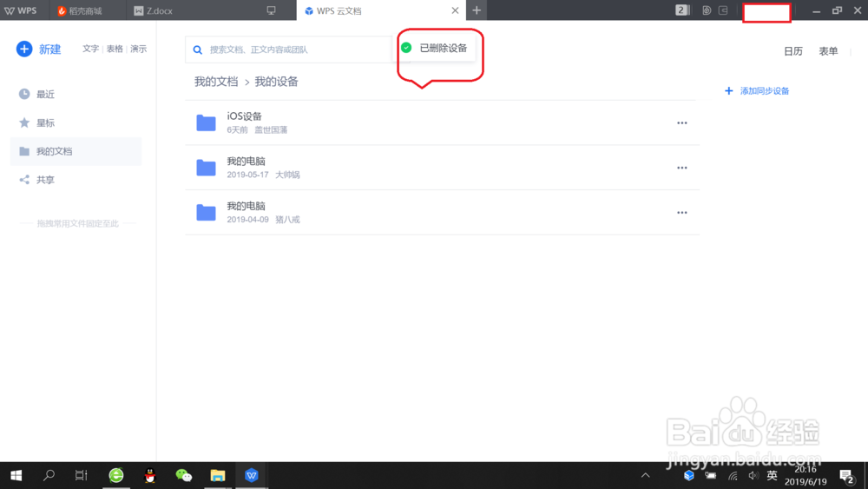Select 我的文档 in the sidebar
Screen dimensions: 868x489
click(76, 151)
